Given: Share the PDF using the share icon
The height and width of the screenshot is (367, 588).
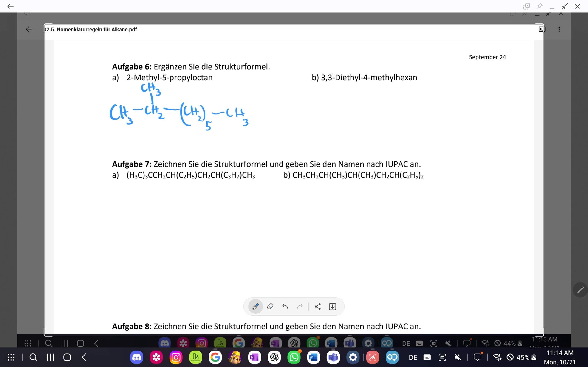Looking at the screenshot, I should 318,307.
